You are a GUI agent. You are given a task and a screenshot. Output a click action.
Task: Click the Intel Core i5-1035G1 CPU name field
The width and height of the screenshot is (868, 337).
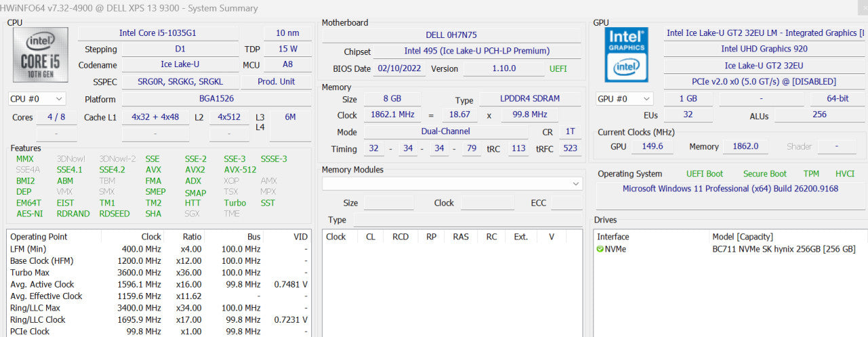[158, 33]
